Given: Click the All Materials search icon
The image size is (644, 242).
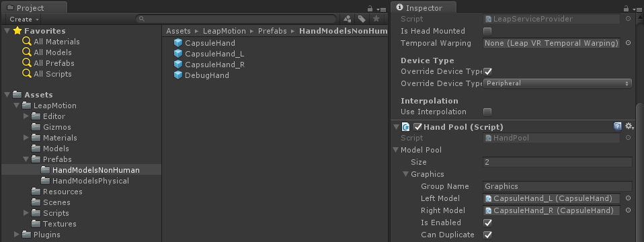Looking at the screenshot, I should click(27, 42).
